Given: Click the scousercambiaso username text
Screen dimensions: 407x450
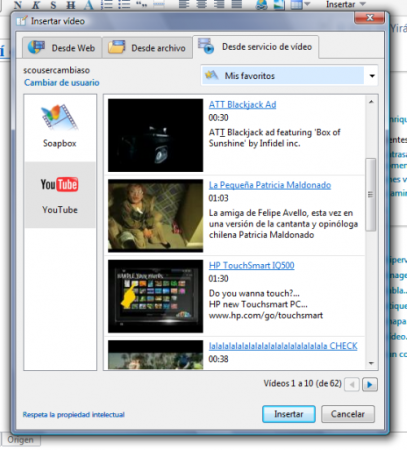Looking at the screenshot, I should [56, 70].
